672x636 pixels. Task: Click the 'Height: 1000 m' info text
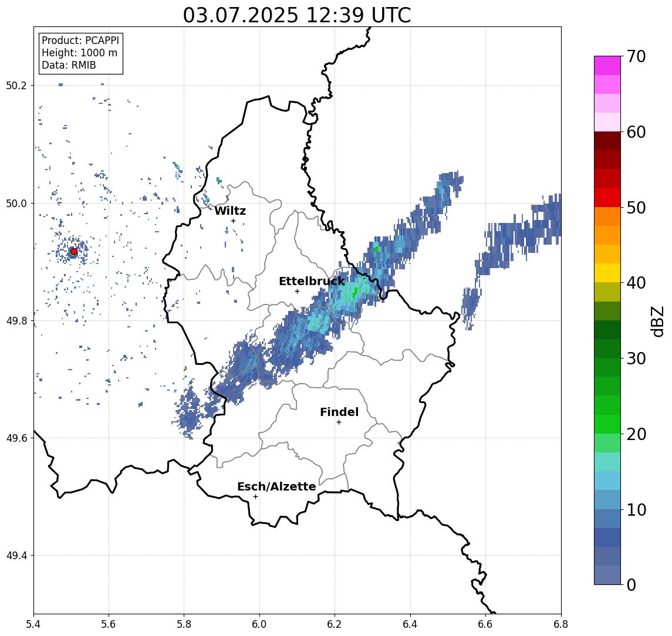(79, 53)
